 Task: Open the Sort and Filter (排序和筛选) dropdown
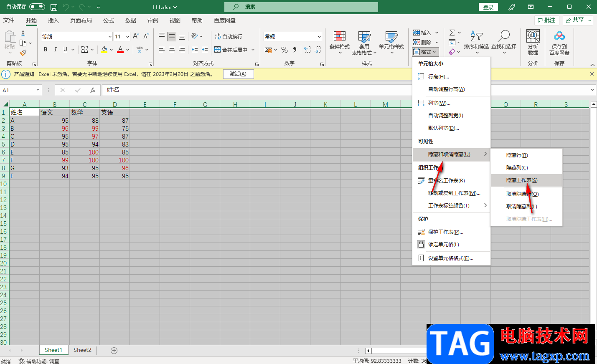pos(476,43)
